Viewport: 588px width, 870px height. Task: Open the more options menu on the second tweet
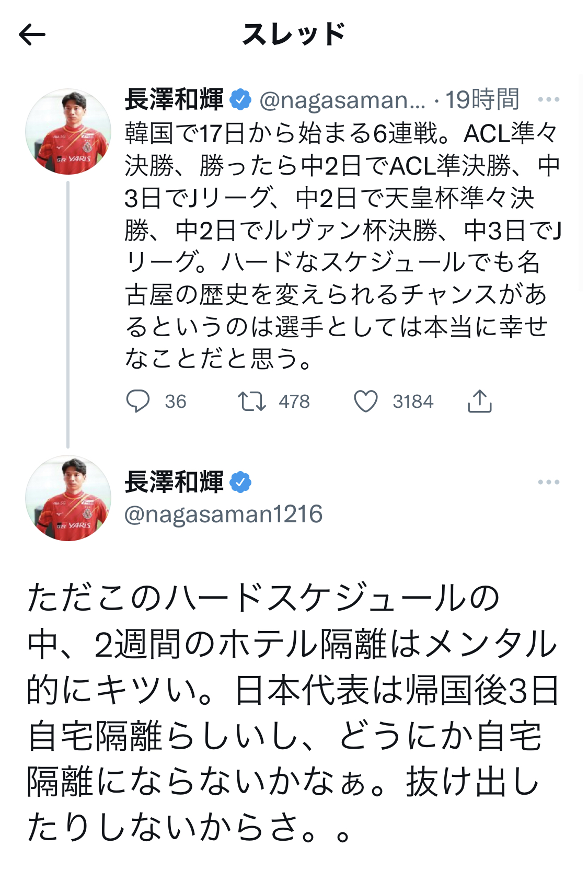[548, 482]
